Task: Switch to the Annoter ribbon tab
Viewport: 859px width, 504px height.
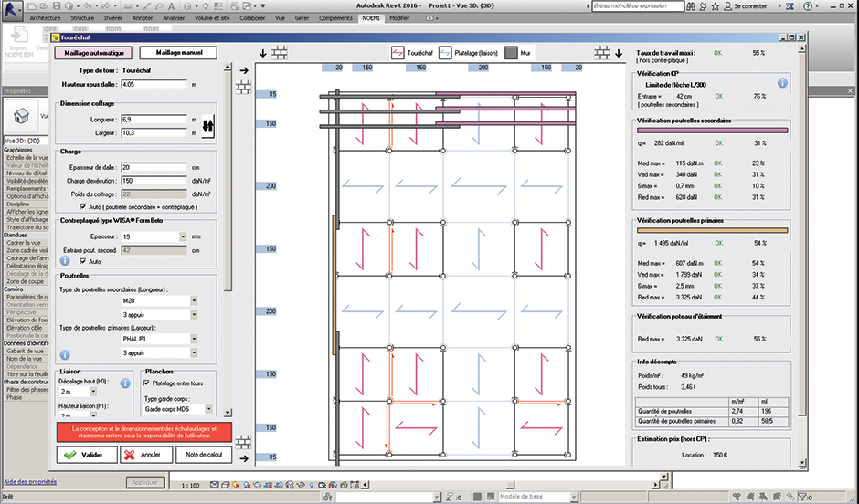Action: [143, 18]
